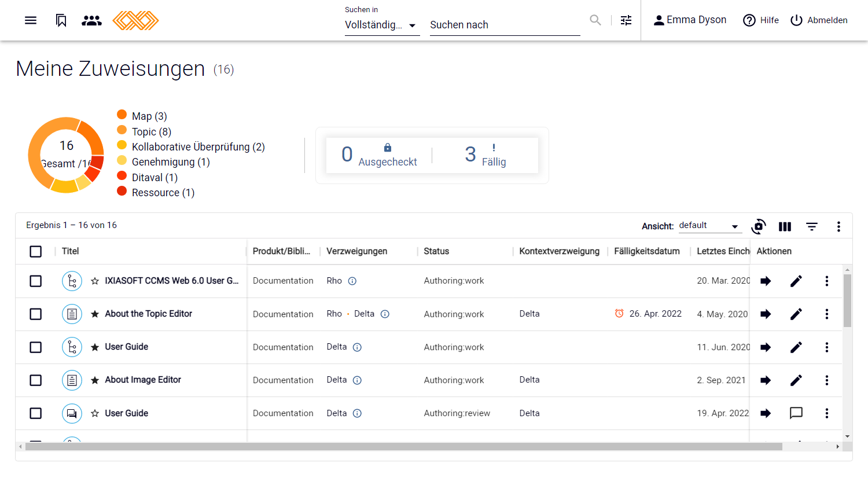Sort by Kontextverzweigung column header
The width and height of the screenshot is (868, 492).
coord(559,251)
